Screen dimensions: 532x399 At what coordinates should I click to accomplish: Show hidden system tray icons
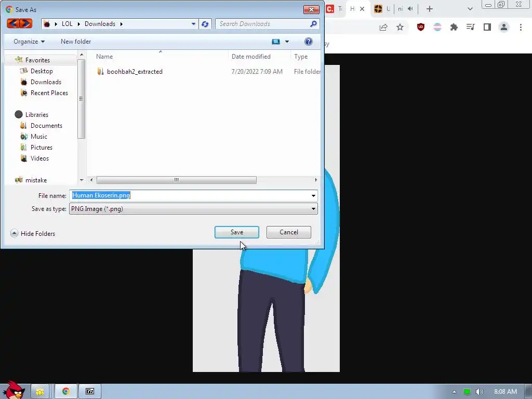coord(454,392)
